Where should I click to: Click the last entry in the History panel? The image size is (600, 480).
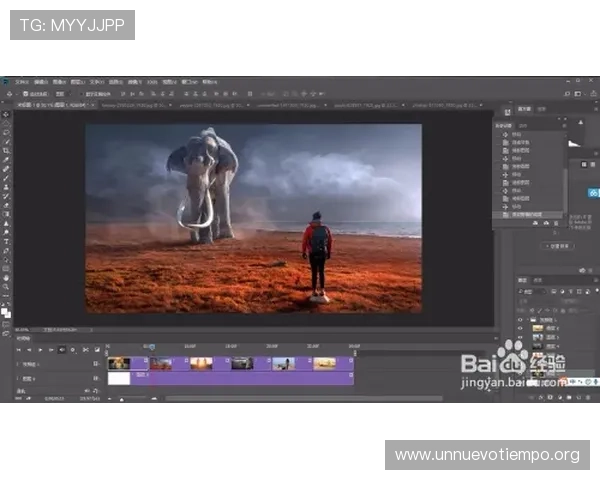coord(530,214)
